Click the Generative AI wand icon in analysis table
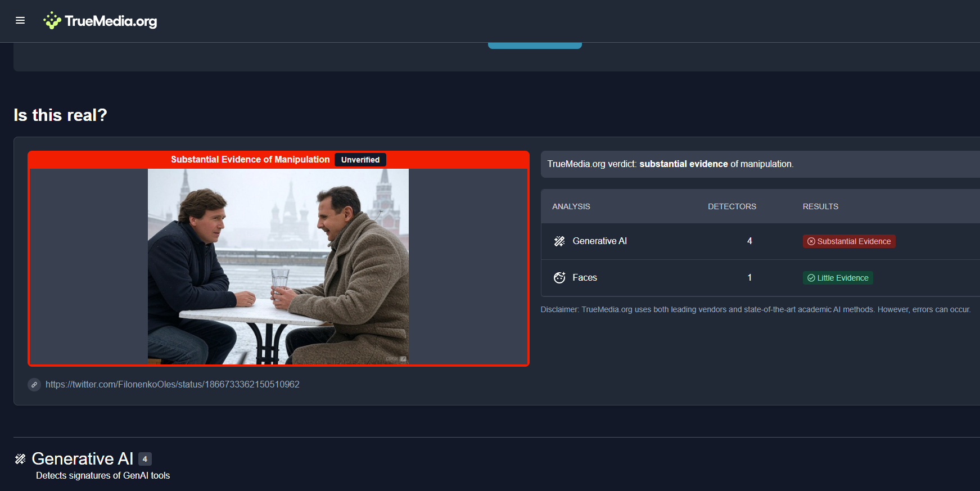Image resolution: width=980 pixels, height=491 pixels. [559, 241]
